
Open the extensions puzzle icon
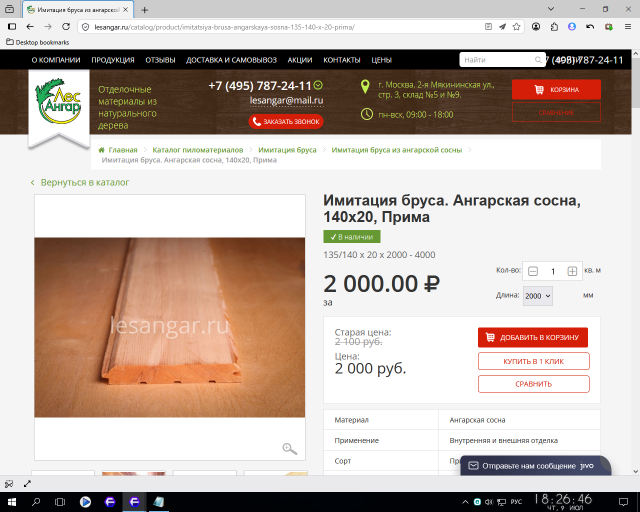pyautogui.click(x=554, y=27)
